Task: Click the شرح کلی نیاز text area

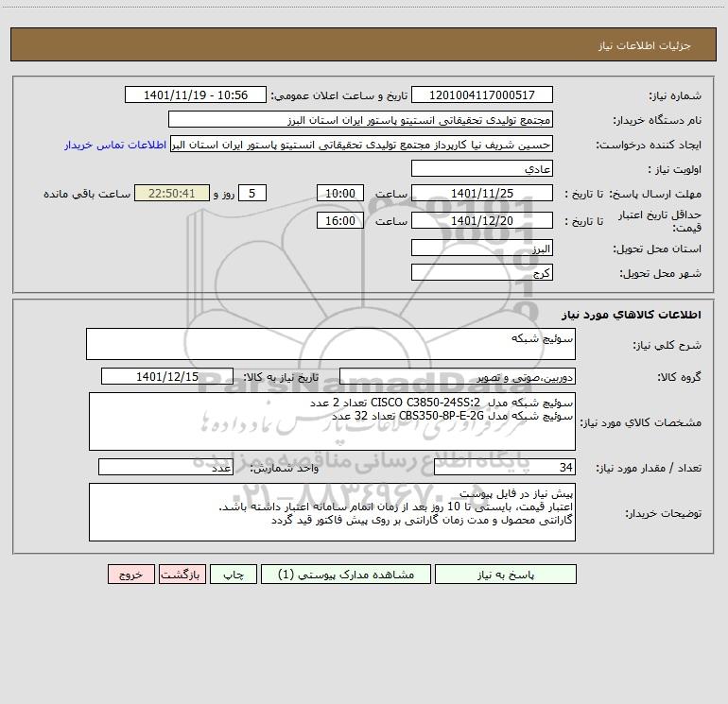Action: coord(331,344)
